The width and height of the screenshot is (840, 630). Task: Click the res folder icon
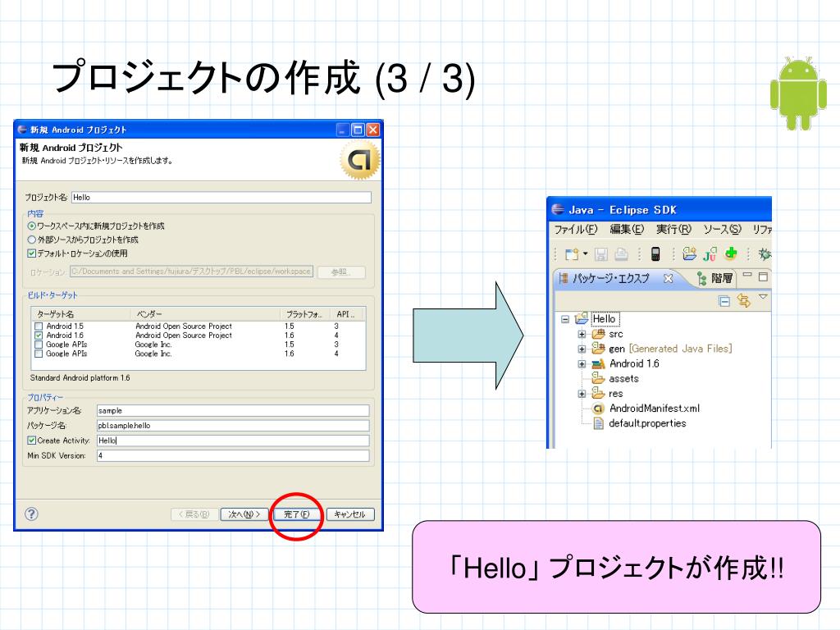598,393
